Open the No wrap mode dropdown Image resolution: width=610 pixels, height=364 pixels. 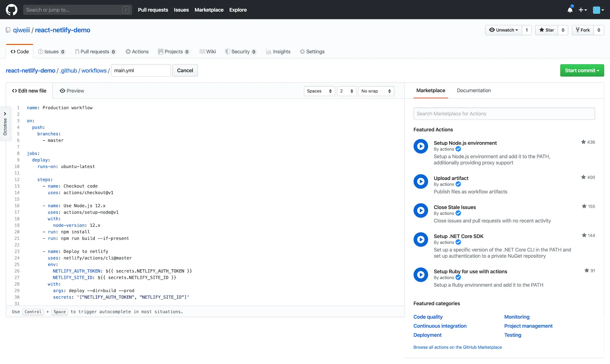point(376,91)
